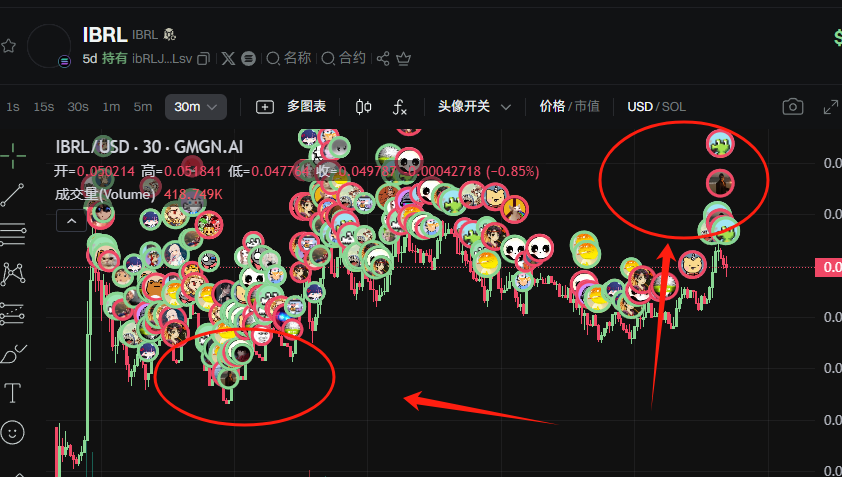Switch chart interval to 30s
This screenshot has width=842, height=477.
pyautogui.click(x=78, y=107)
